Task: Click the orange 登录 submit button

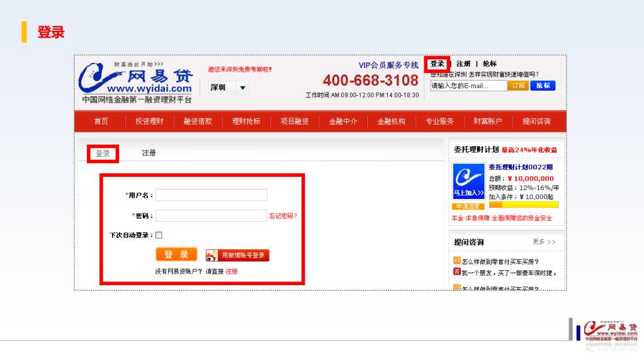Action: 176,254
